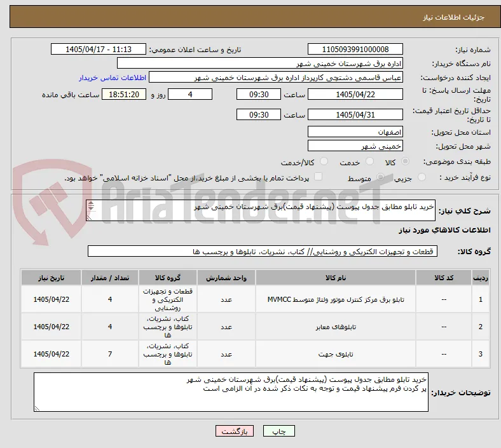Screen dimensions: 501x448
Task: Click the بازگشت back button
Action: (235, 431)
